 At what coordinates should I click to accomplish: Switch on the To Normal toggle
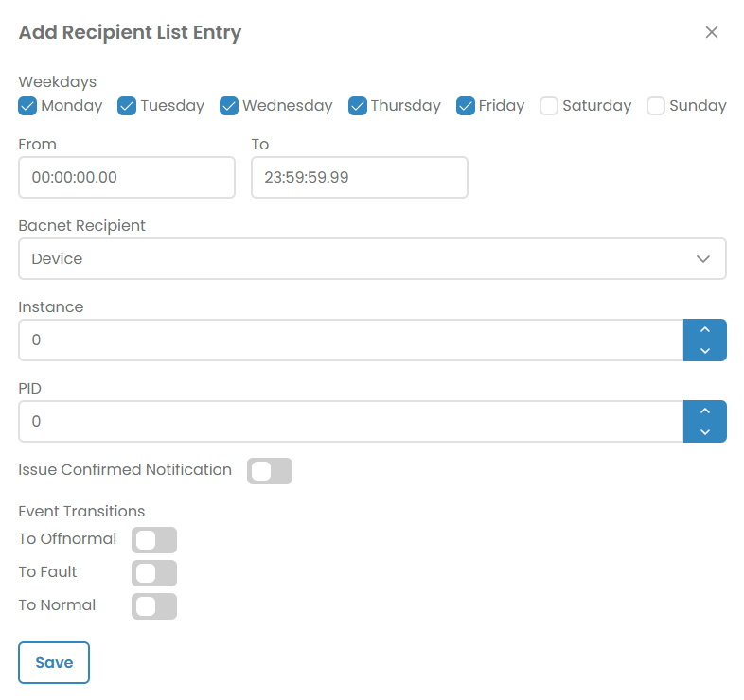[x=154, y=606]
